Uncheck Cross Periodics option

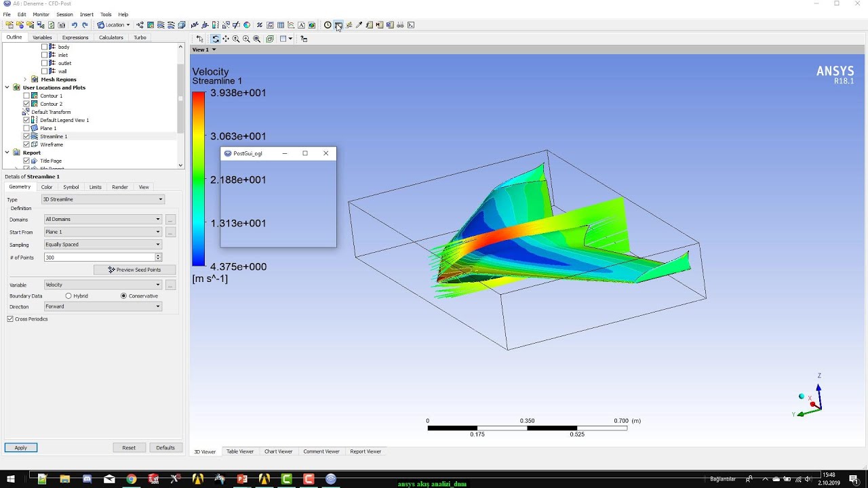tap(10, 319)
